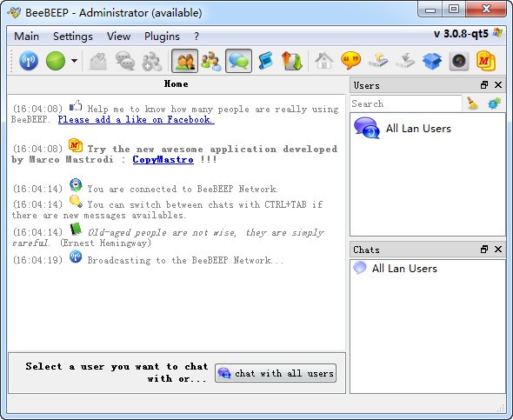Toggle the users panel toolbar button
The width and height of the screenshot is (513, 420).
tap(185, 61)
